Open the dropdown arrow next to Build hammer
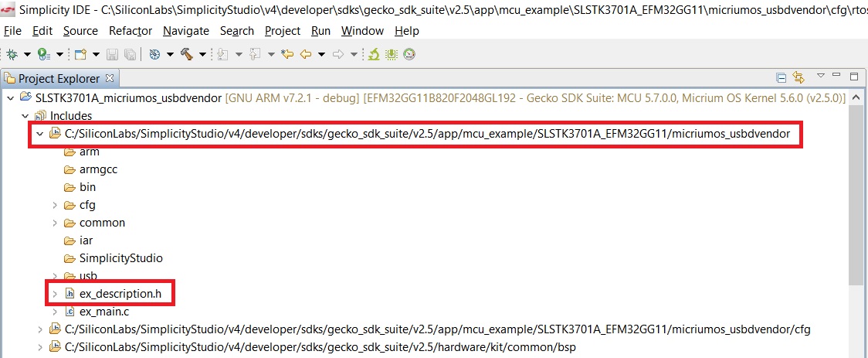868x358 pixels. coord(202,55)
